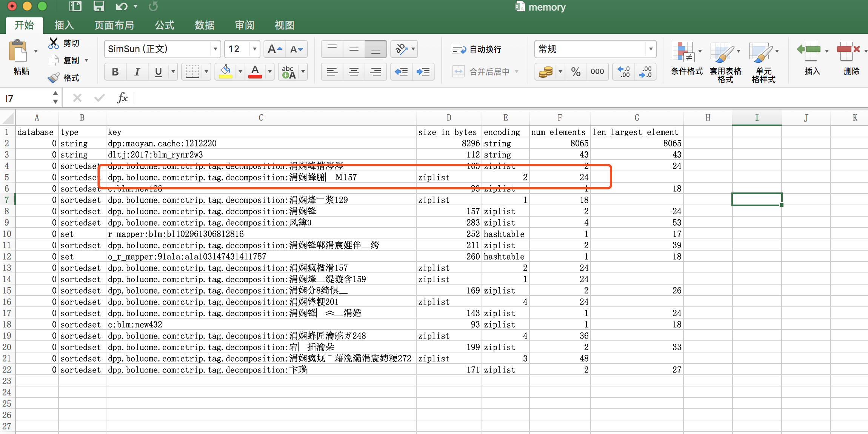This screenshot has height=434, width=868.
Task: Expand the number format 常规 dropdown
Action: pyautogui.click(x=651, y=49)
